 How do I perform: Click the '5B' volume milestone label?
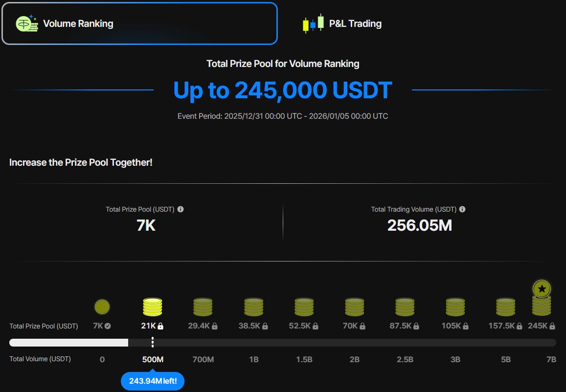[x=506, y=360]
